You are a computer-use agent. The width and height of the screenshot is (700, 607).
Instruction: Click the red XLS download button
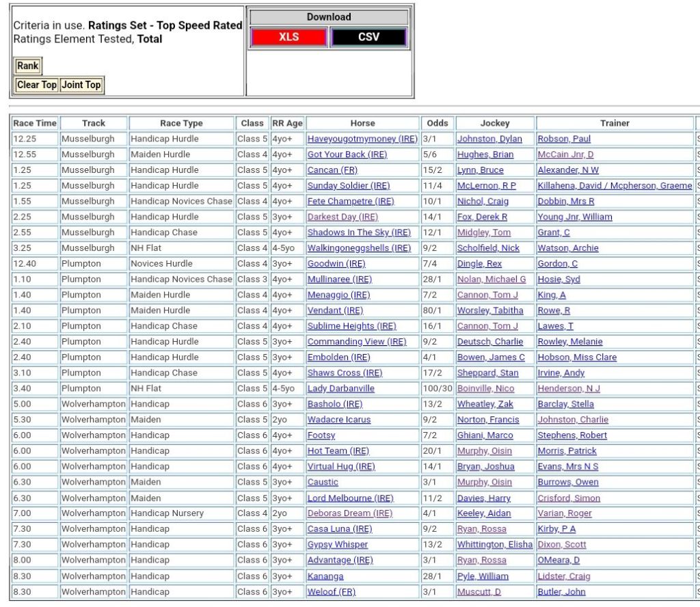(288, 37)
